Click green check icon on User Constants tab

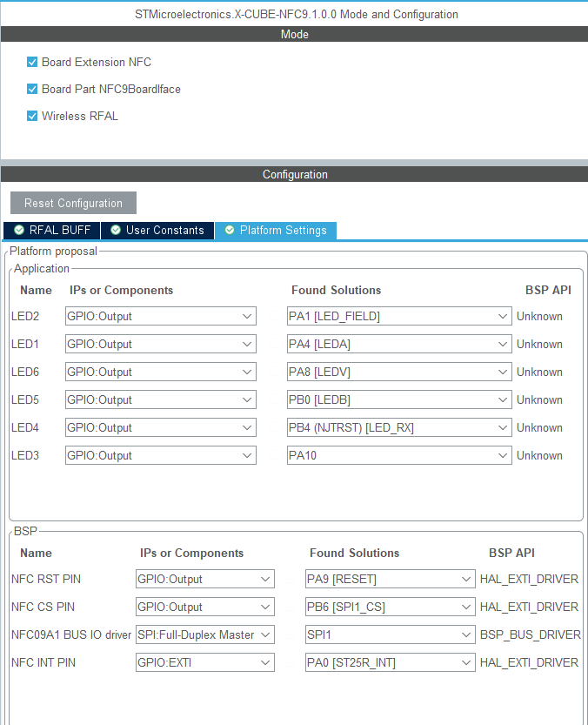pos(116,230)
